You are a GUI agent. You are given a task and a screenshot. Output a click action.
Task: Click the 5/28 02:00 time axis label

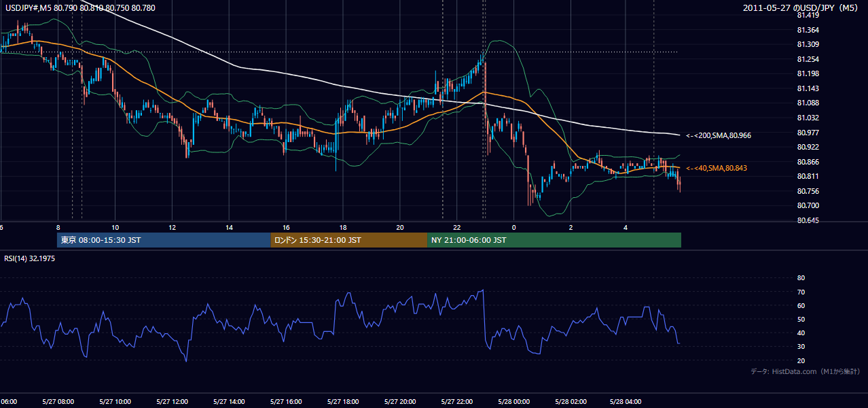[x=571, y=402]
